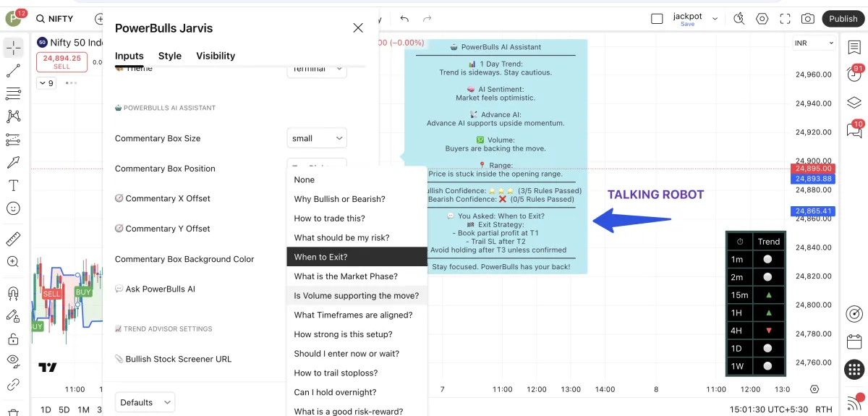Screen dimensions: 868x416
Task: Select the crosshair cursor tool
Action: pos(13,48)
